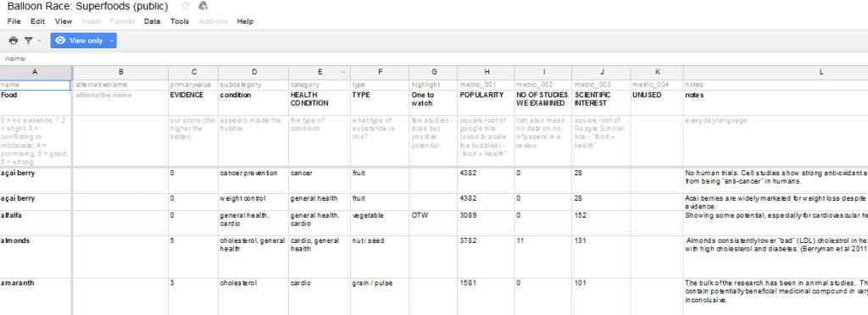
Task: Click the nut / seed cell
Action: click(x=380, y=257)
